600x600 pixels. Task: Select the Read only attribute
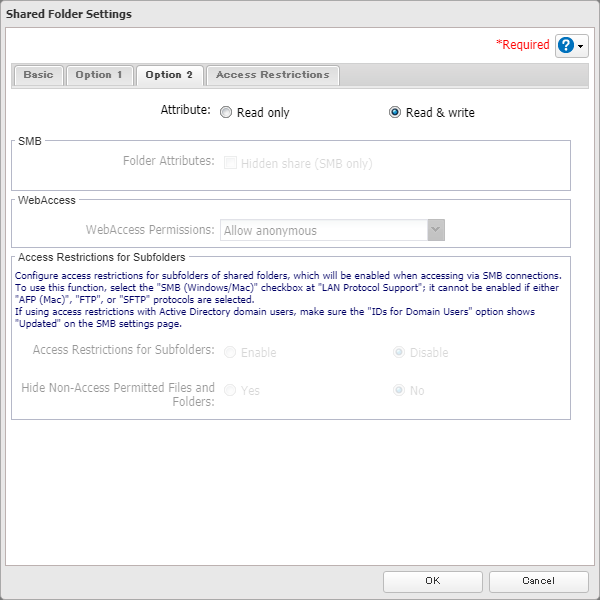tap(227, 113)
